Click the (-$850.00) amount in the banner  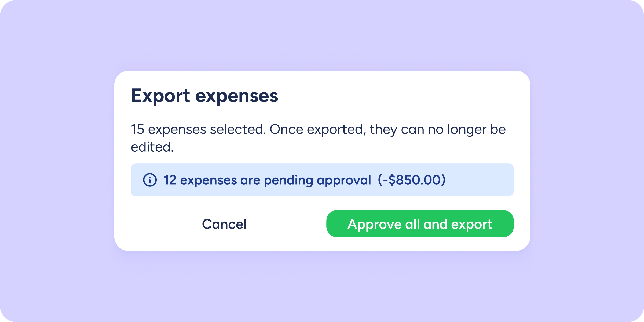tap(412, 180)
